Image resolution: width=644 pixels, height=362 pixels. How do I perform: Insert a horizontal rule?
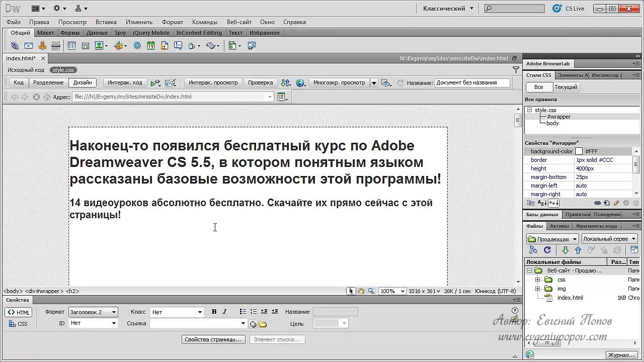coord(56,46)
